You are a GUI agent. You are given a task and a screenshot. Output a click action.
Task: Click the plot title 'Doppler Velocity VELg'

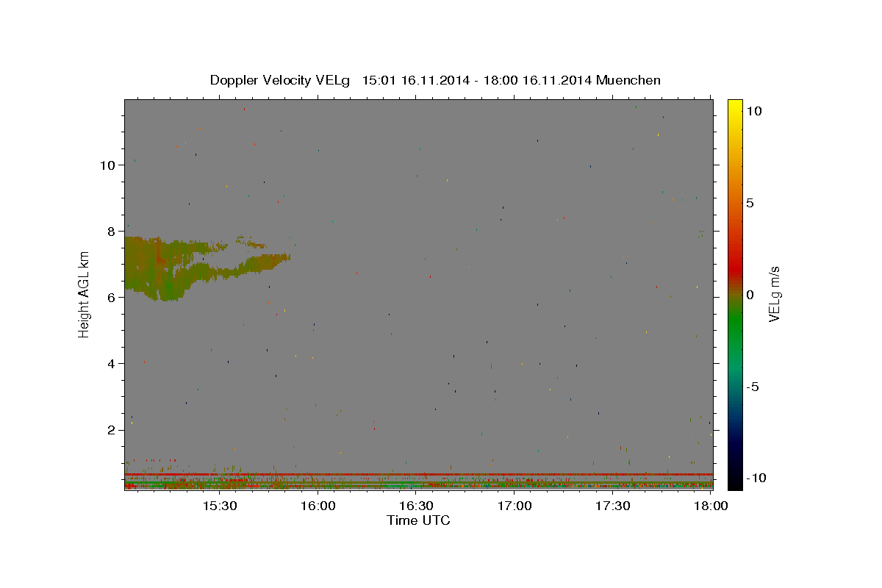(281, 80)
